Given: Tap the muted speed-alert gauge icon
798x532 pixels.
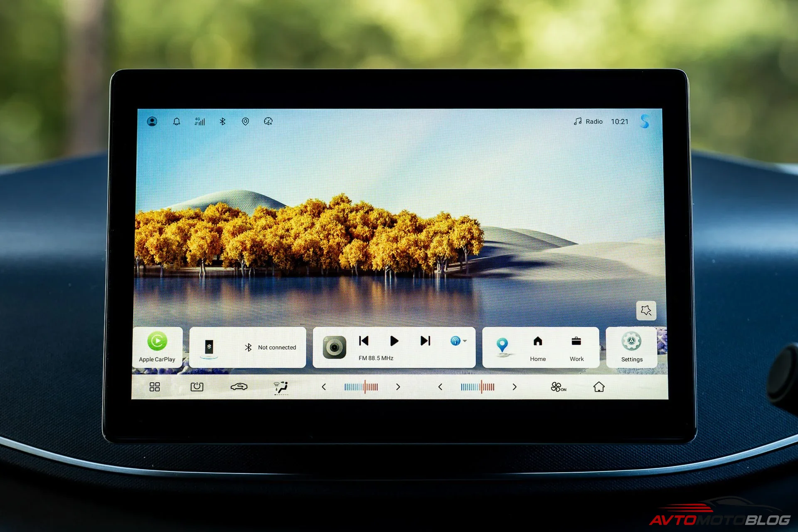Looking at the screenshot, I should [268, 121].
